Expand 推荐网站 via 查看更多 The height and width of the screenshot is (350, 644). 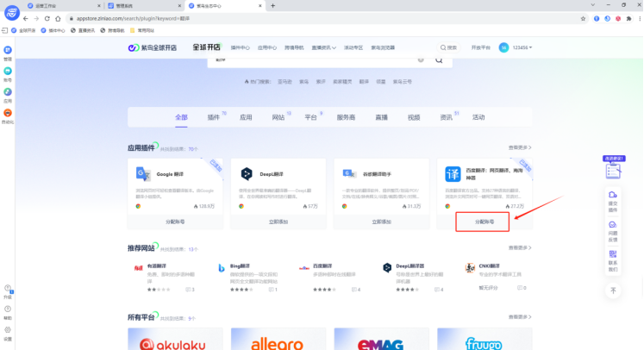(x=520, y=247)
